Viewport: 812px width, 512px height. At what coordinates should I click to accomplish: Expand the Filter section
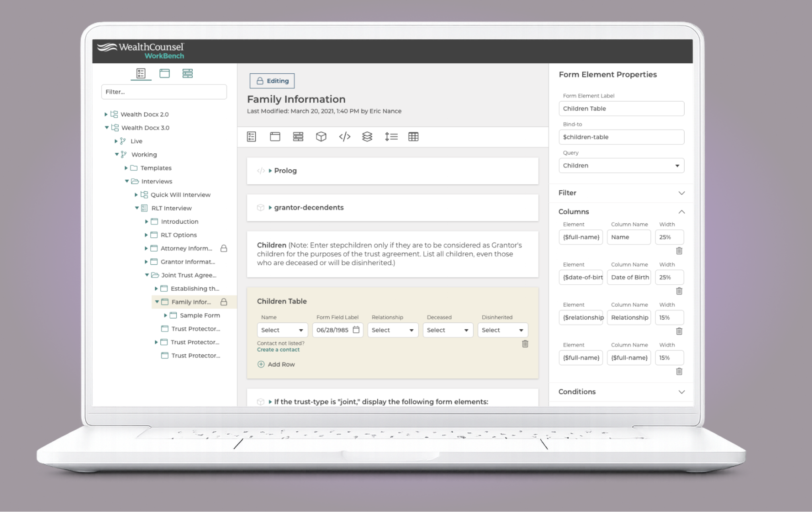[x=681, y=193]
